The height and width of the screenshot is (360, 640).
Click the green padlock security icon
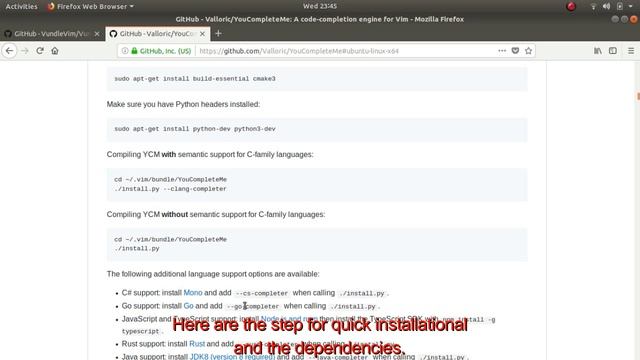point(134,51)
